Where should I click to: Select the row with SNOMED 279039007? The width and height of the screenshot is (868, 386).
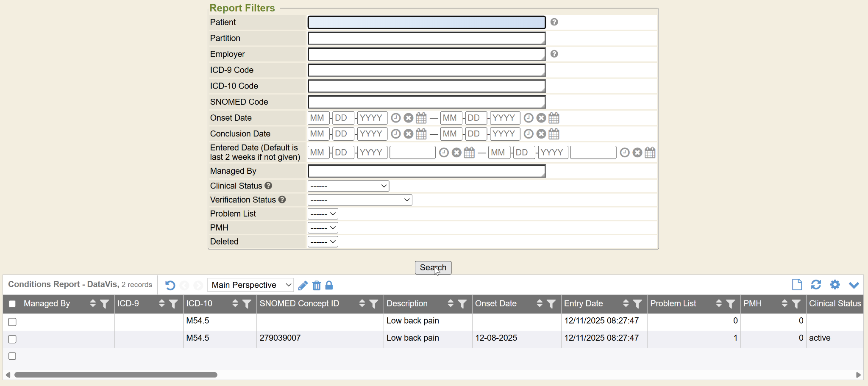pos(12,339)
